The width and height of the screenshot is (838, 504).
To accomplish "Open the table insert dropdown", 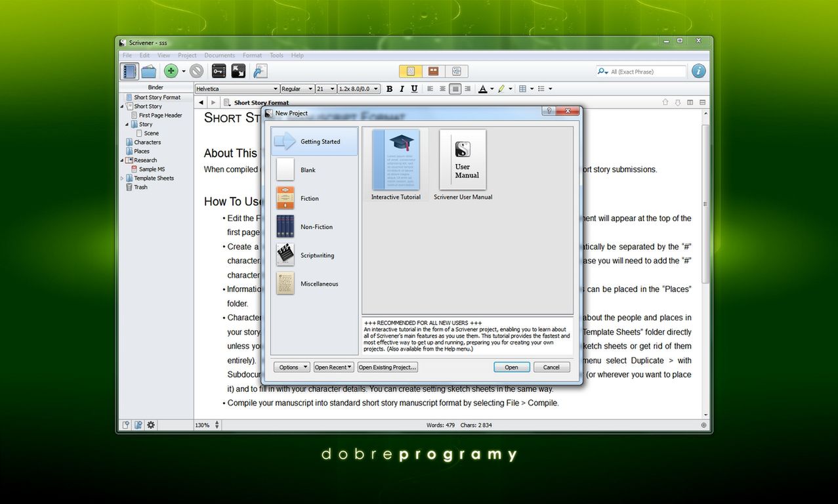I will tap(532, 89).
